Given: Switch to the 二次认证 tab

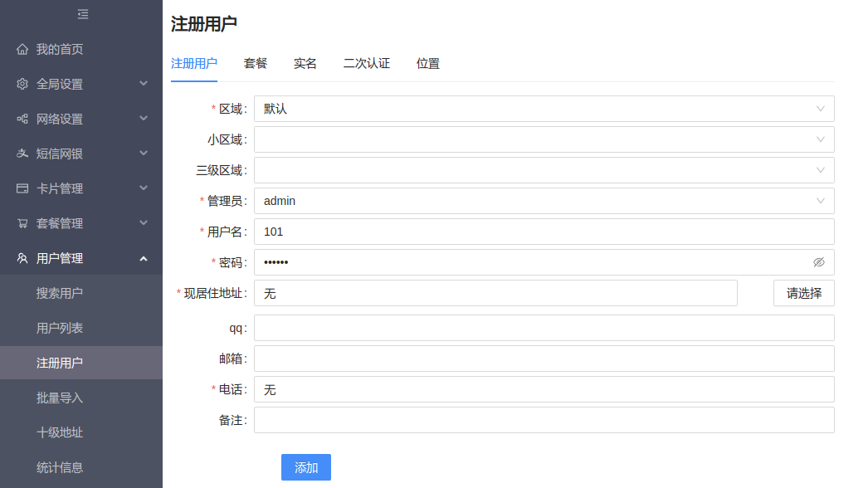Looking at the screenshot, I should pos(366,64).
